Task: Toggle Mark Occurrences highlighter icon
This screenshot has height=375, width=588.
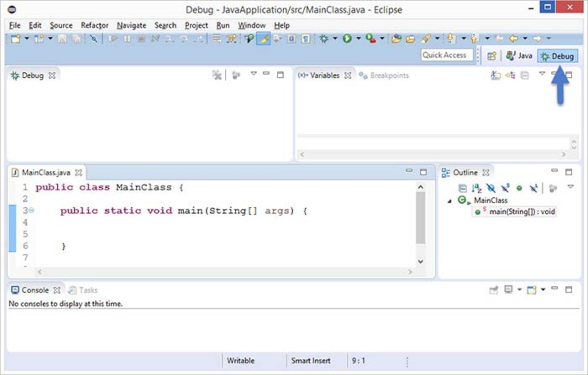Action: 263,39
